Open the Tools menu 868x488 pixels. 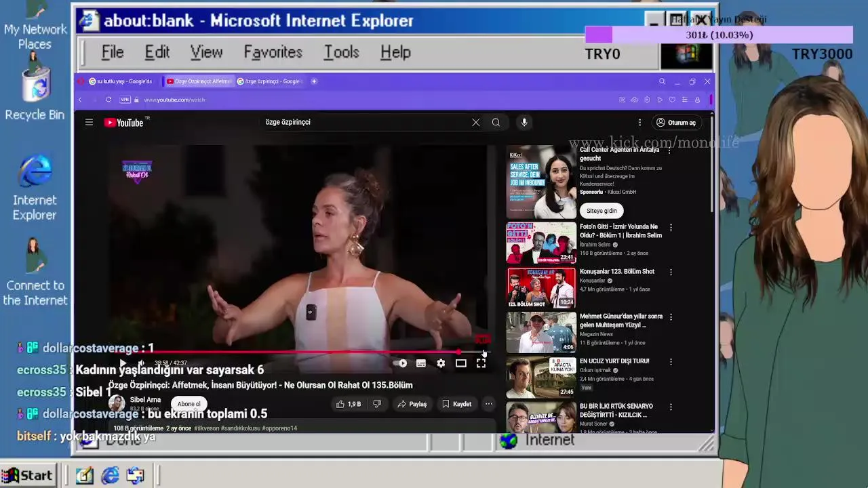pyautogui.click(x=341, y=52)
